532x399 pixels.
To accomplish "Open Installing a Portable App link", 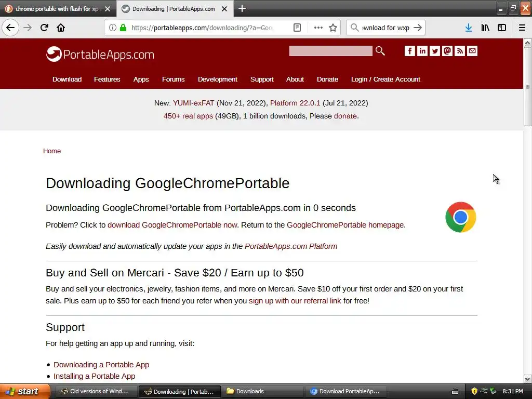I will (x=95, y=376).
